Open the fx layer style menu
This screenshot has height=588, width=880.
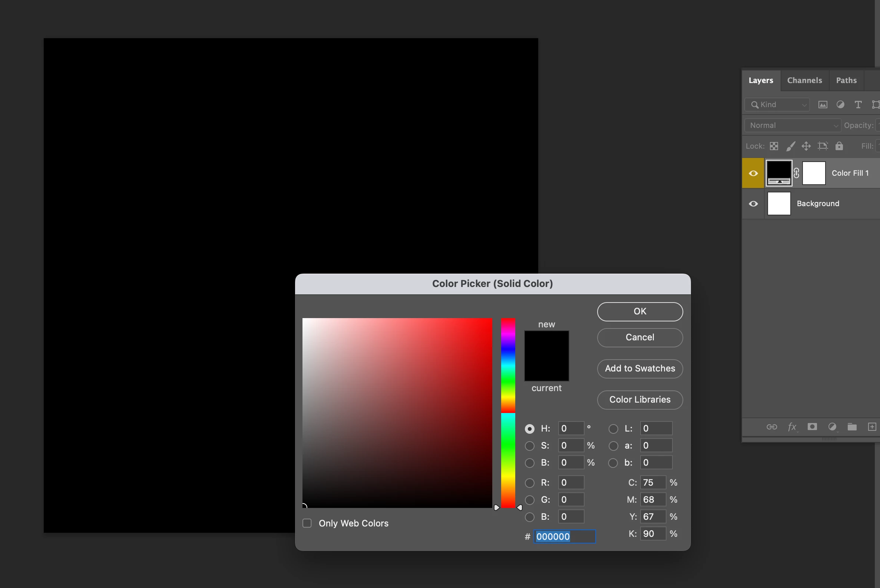(792, 427)
